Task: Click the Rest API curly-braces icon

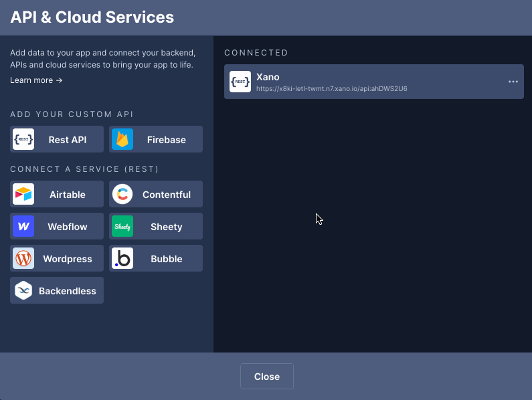Action: click(x=23, y=139)
